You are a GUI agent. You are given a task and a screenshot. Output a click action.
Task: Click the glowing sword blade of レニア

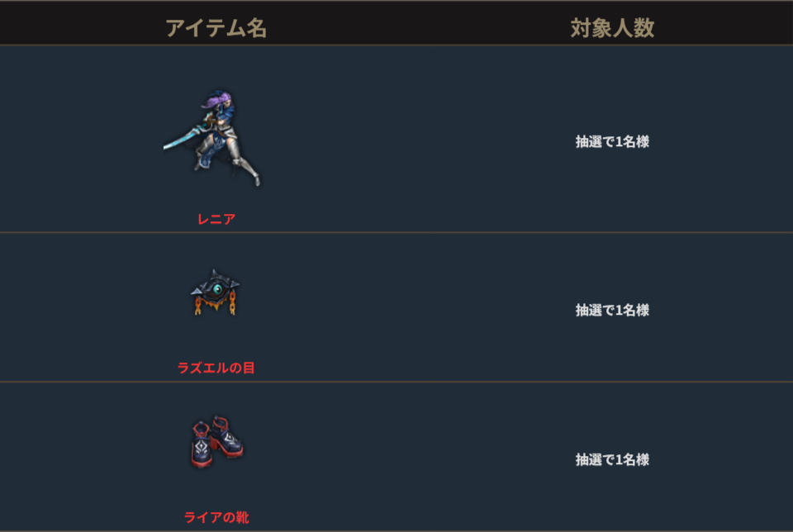point(182,139)
